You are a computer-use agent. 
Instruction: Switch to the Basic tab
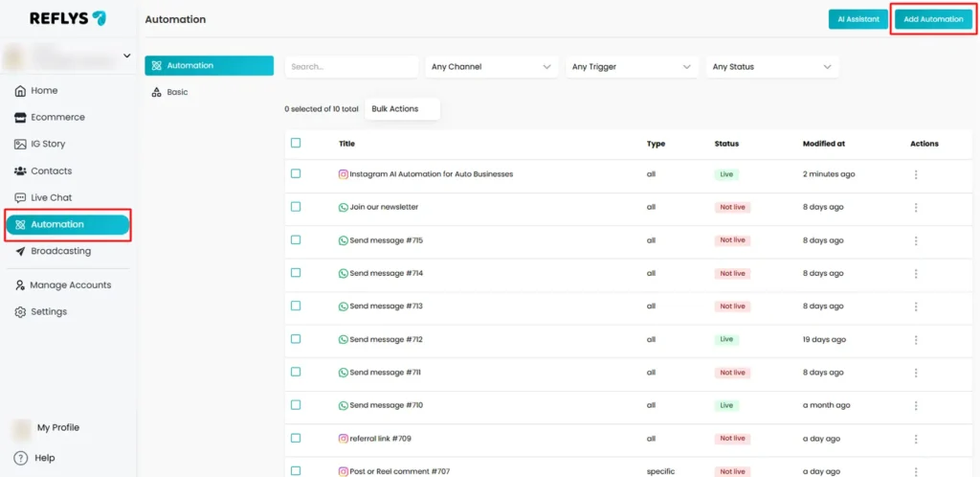(177, 92)
